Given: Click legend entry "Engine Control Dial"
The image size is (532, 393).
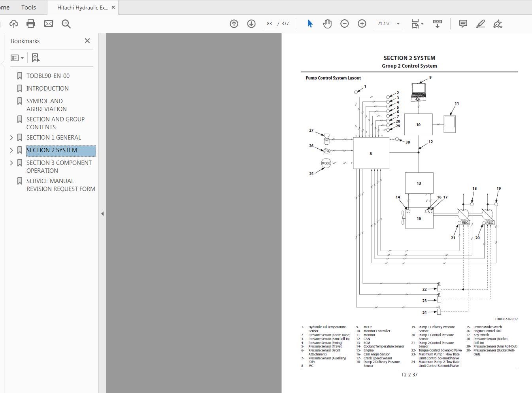Looking at the screenshot, I should (487, 331).
